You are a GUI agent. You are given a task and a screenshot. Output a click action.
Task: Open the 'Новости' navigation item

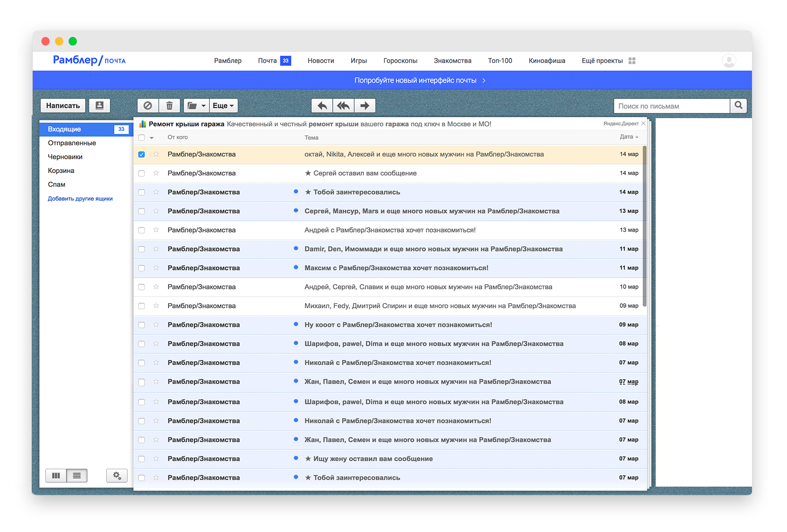pyautogui.click(x=320, y=61)
